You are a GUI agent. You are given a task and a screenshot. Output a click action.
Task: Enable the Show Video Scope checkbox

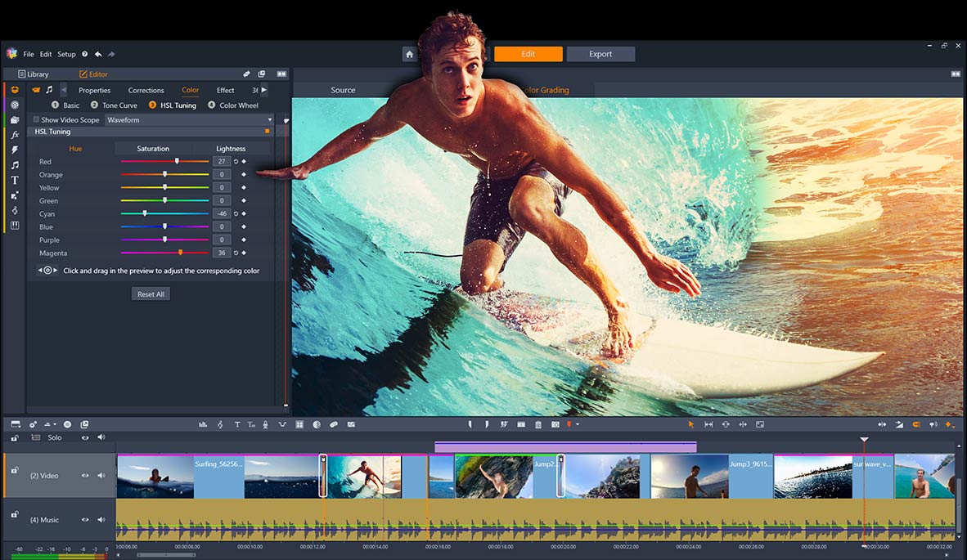[x=36, y=119]
